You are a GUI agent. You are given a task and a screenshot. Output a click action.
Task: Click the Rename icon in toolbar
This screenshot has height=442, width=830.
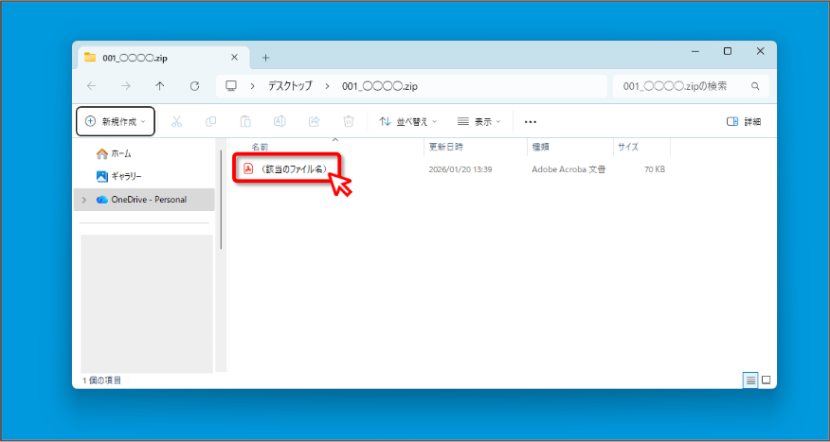tap(279, 121)
